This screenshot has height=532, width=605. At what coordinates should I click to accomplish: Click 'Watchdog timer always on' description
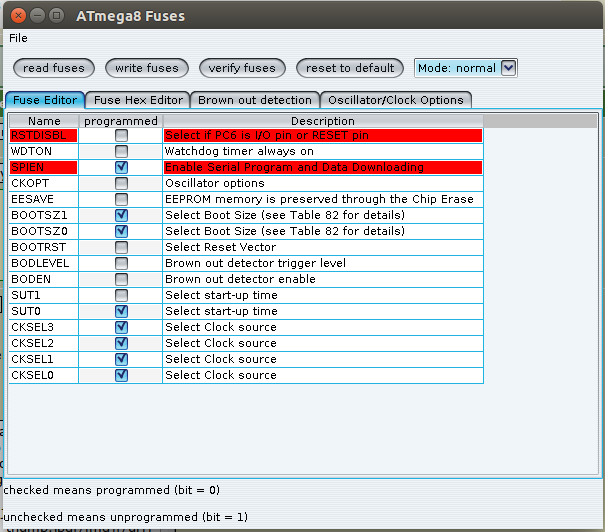pos(323,151)
